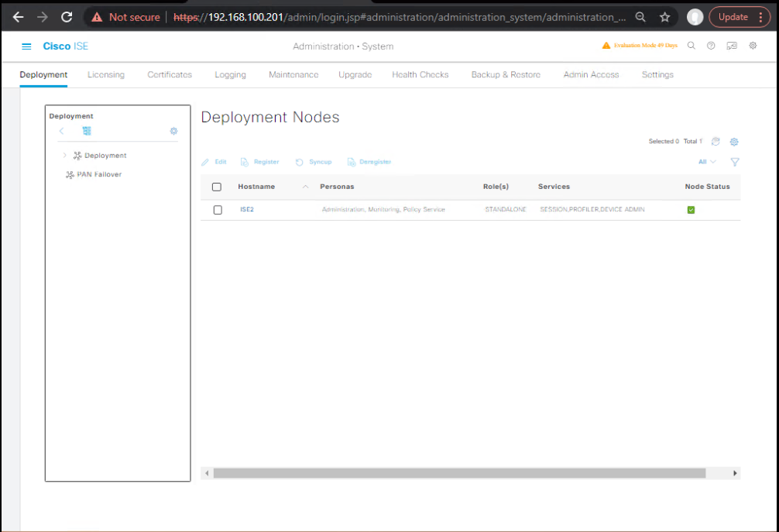The image size is (779, 532).
Task: Click the Not secure warning indicator
Action: pos(125,17)
